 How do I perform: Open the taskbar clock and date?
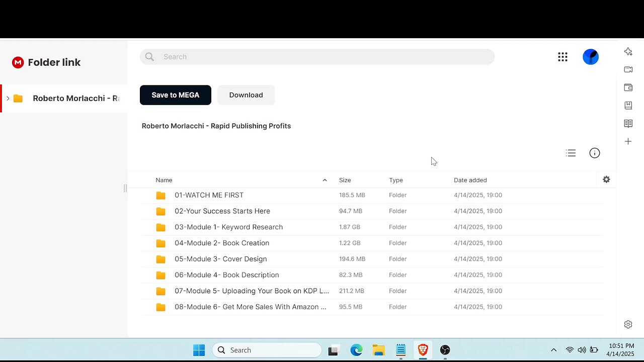pos(621,350)
